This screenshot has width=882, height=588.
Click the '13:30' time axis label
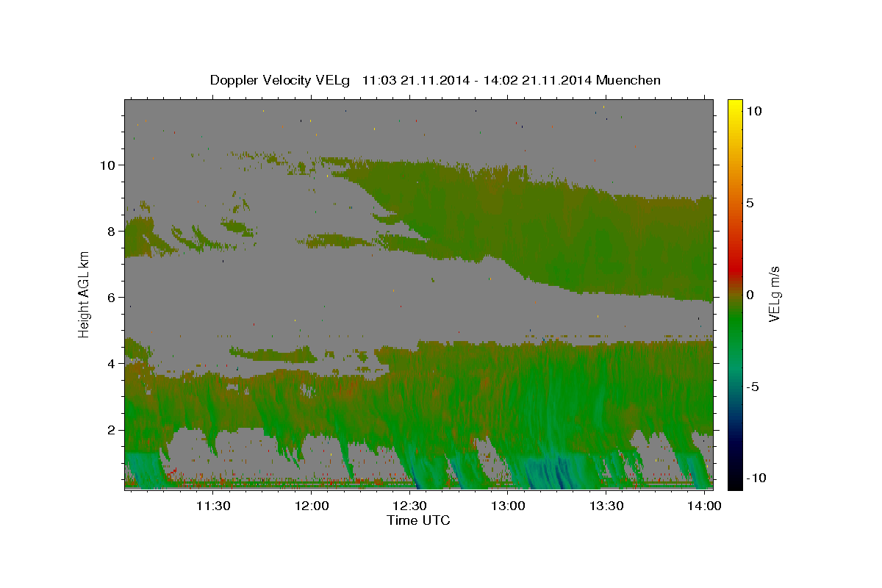tap(606, 506)
